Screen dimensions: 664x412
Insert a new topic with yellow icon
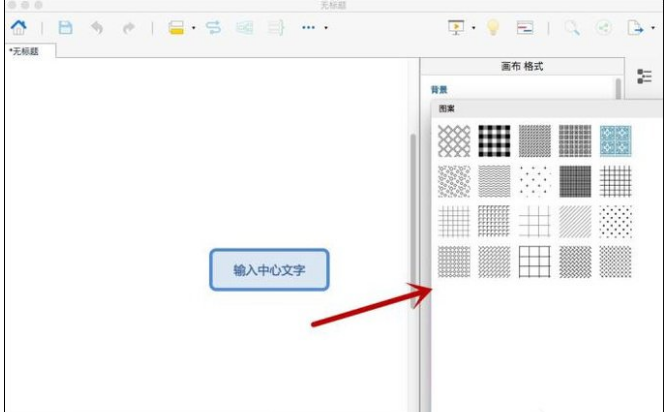click(x=176, y=28)
